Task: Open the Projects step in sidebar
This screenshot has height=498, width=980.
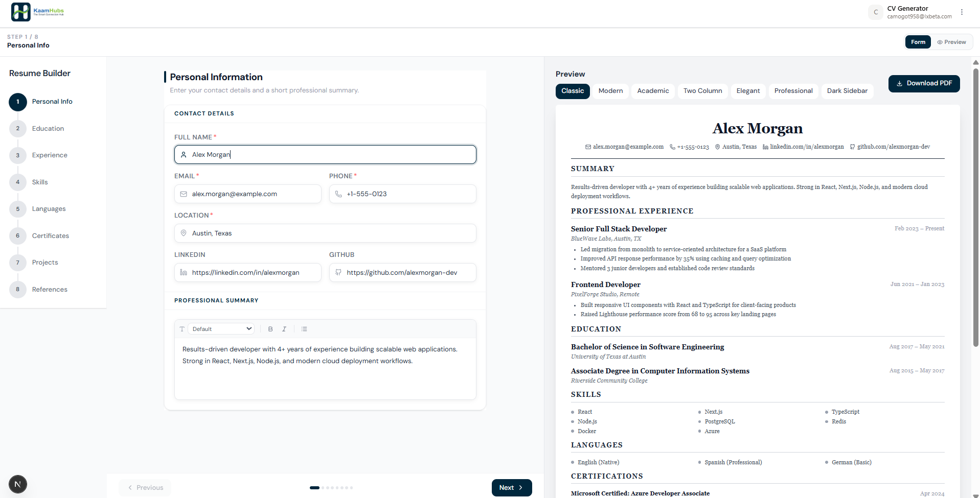Action: click(45, 263)
